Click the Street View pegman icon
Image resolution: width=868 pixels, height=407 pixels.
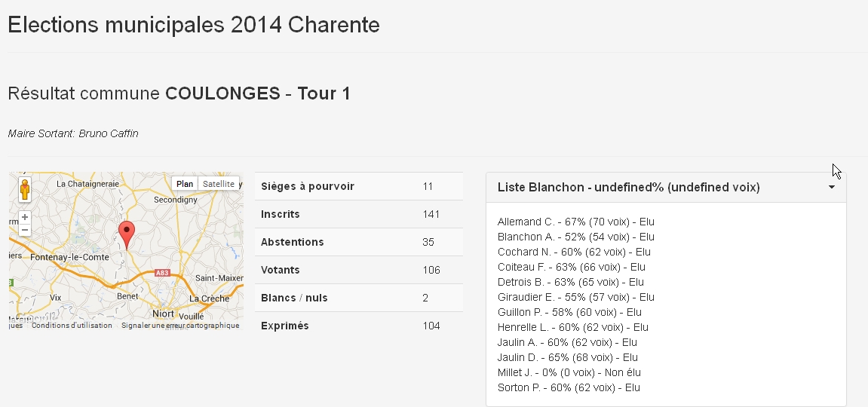pos(25,189)
